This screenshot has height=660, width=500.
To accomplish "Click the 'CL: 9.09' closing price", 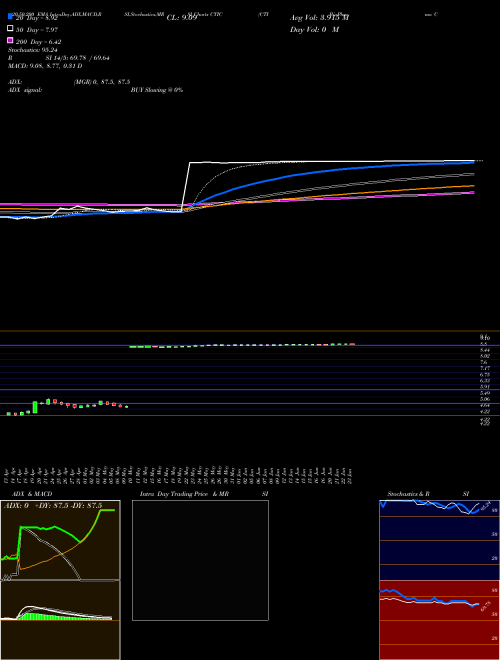I will (182, 18).
